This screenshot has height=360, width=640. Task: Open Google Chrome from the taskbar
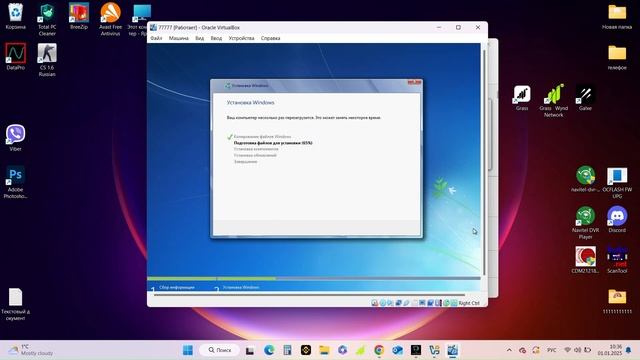(379, 350)
